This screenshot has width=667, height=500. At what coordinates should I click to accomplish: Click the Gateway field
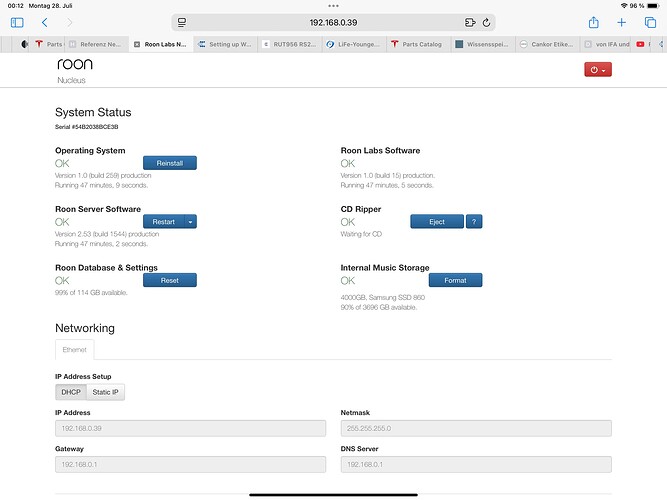[191, 464]
